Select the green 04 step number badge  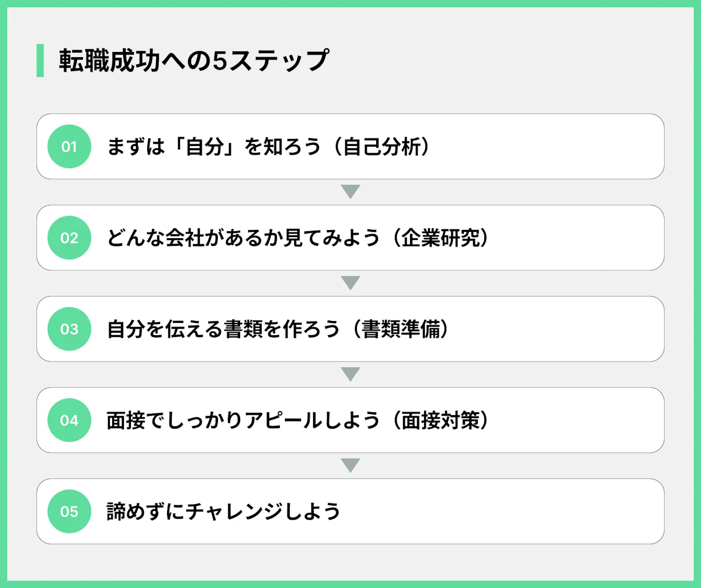coord(69,420)
